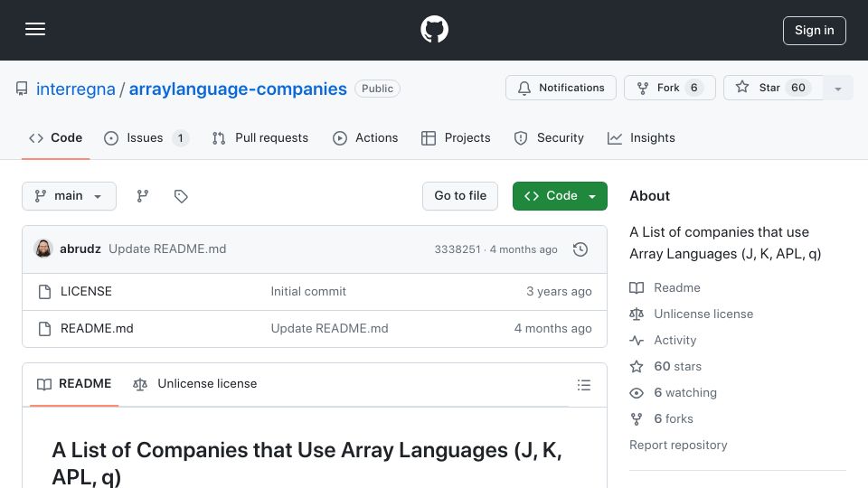The image size is (868, 488).
Task: Click the About heading
Action: 649,196
